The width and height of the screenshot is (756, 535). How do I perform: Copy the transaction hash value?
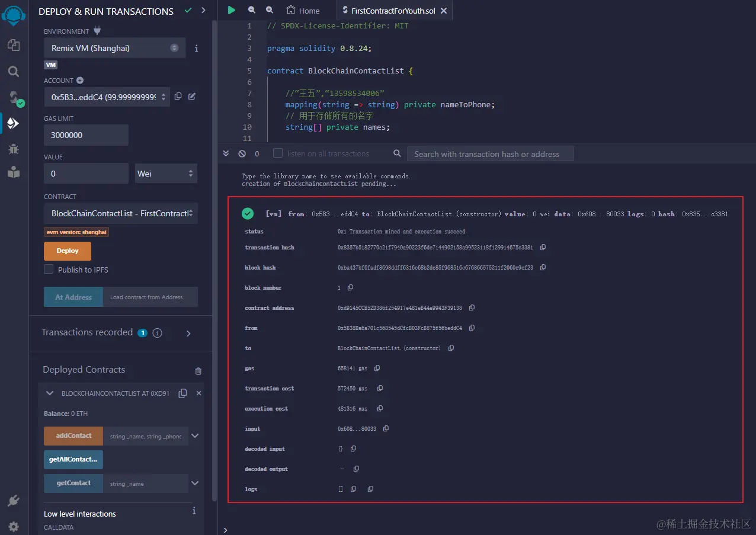543,248
